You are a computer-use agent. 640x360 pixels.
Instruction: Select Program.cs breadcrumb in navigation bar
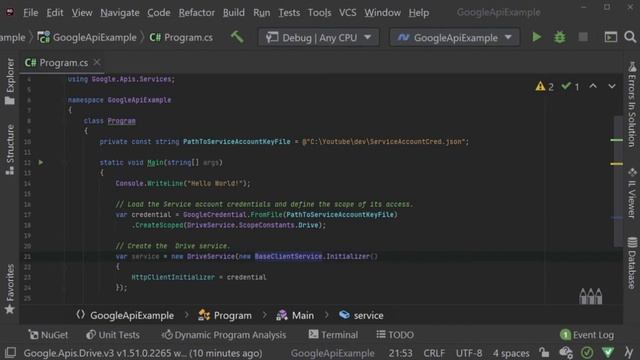[181, 38]
